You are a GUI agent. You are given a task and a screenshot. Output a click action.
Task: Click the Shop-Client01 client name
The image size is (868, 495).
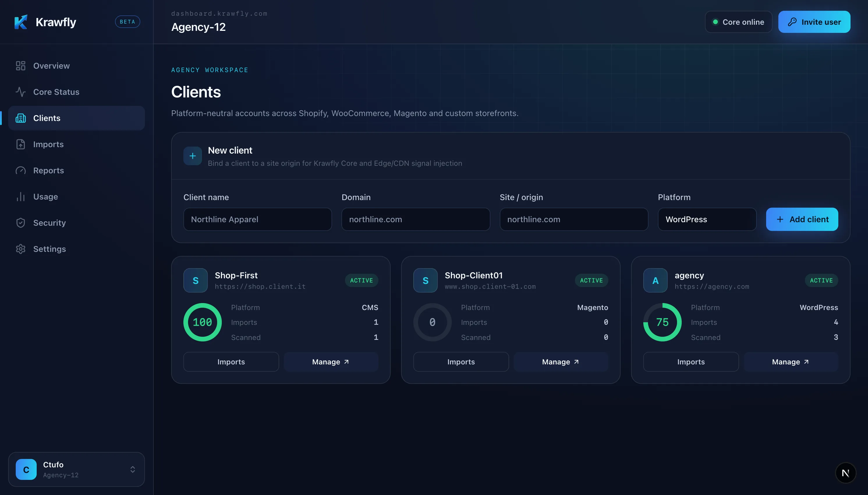(474, 275)
